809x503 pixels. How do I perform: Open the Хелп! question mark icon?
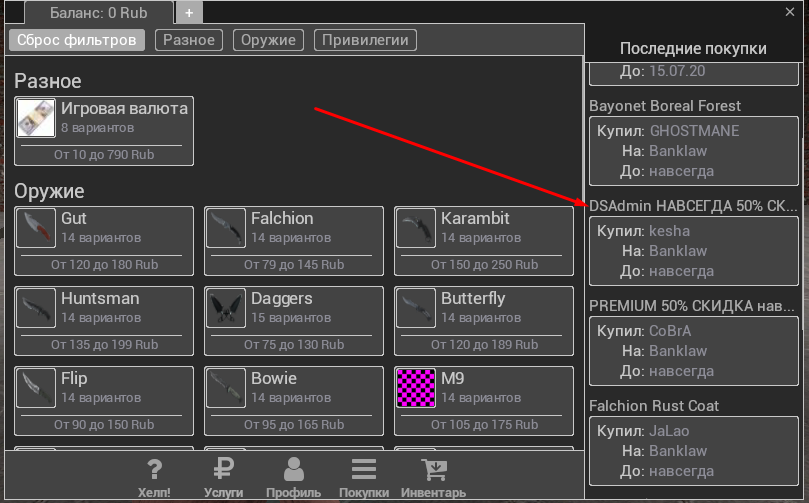coord(154,470)
